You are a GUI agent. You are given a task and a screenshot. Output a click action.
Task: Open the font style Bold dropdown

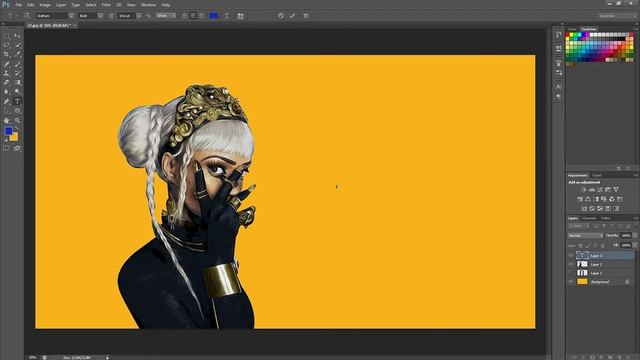pos(100,16)
